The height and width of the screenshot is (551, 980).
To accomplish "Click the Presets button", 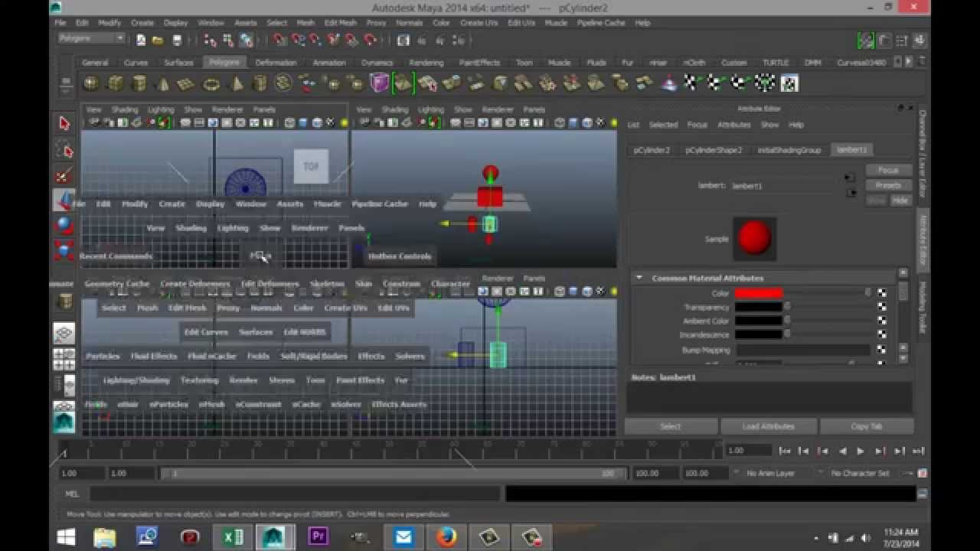I will [888, 185].
